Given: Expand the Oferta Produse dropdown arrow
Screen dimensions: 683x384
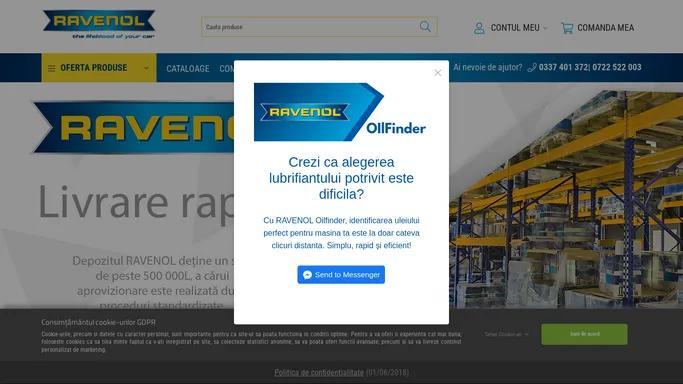Looking at the screenshot, I should (x=146, y=68).
